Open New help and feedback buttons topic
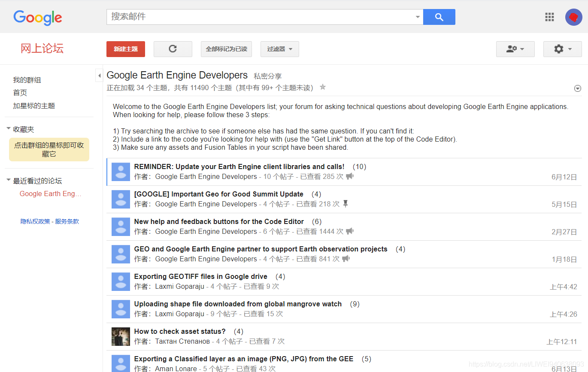The height and width of the screenshot is (372, 588). click(x=219, y=221)
